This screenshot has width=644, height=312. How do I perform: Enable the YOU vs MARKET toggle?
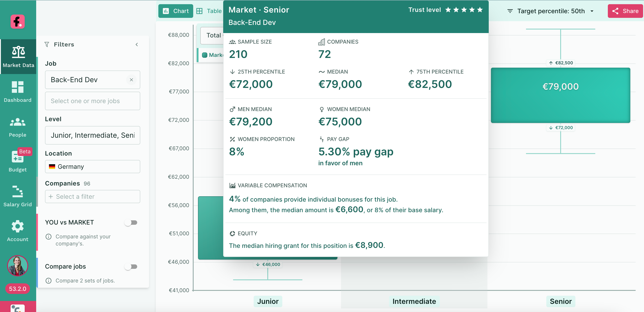tap(131, 222)
